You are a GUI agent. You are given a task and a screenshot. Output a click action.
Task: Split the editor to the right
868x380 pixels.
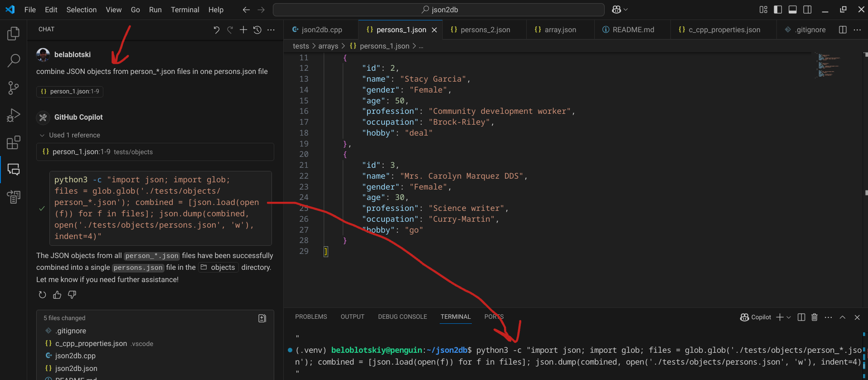[x=843, y=29]
